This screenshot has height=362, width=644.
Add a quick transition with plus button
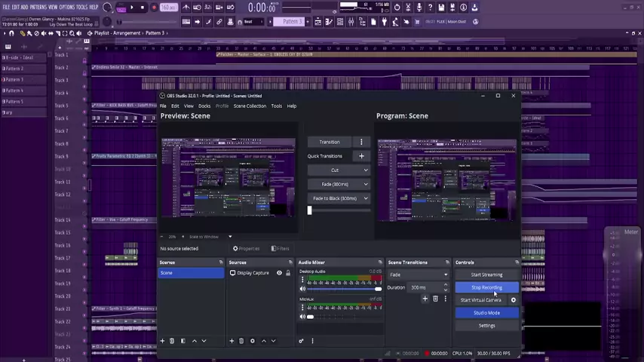coord(361,156)
